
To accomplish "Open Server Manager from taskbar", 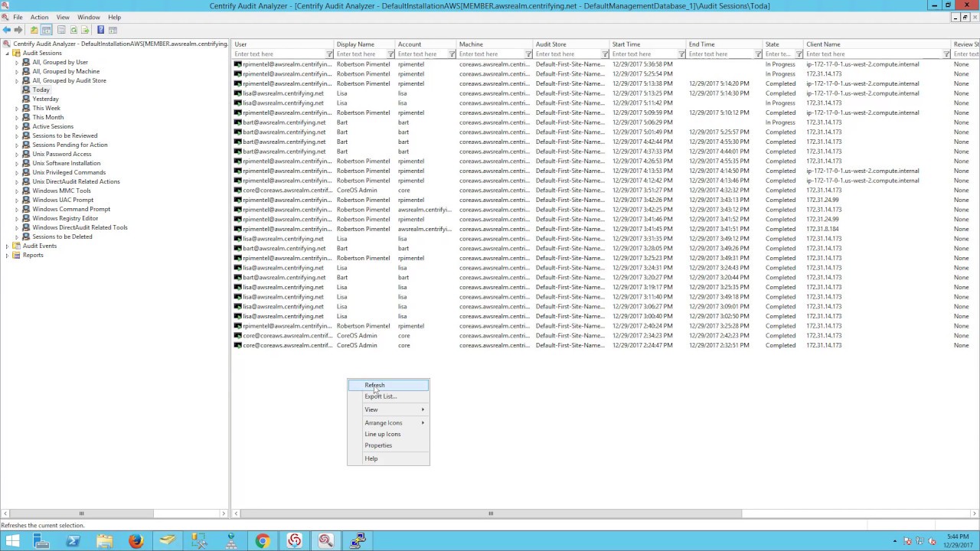I will pos(41,541).
